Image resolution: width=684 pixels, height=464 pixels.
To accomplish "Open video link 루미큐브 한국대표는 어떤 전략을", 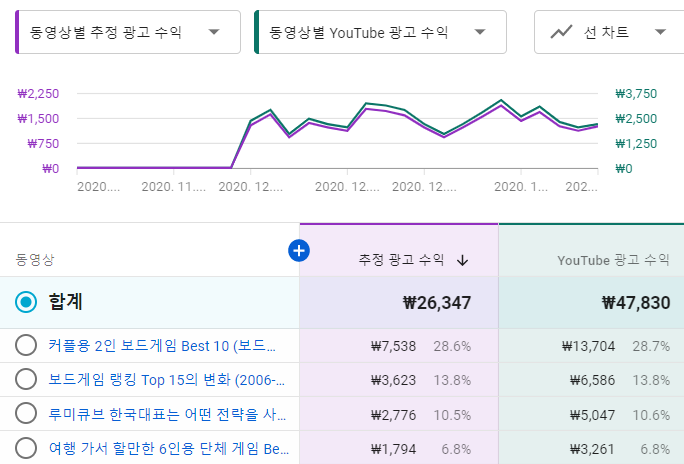I will [x=167, y=414].
